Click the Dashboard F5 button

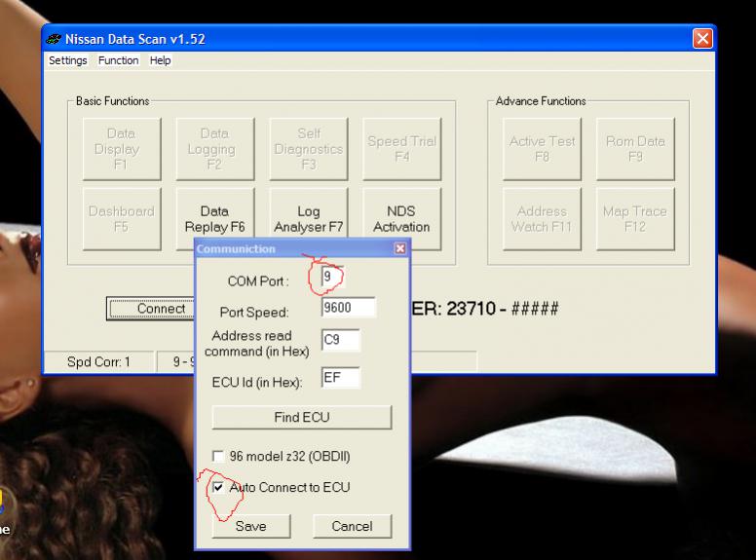click(122, 219)
